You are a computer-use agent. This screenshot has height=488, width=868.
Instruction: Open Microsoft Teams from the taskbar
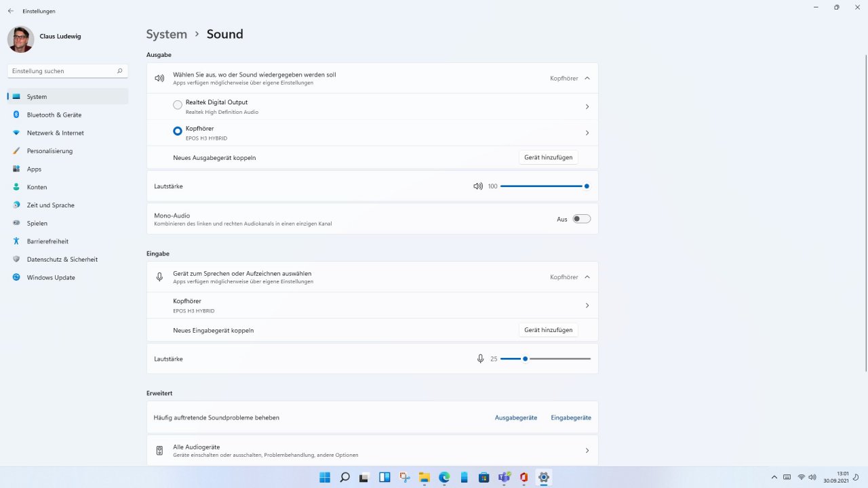click(504, 477)
